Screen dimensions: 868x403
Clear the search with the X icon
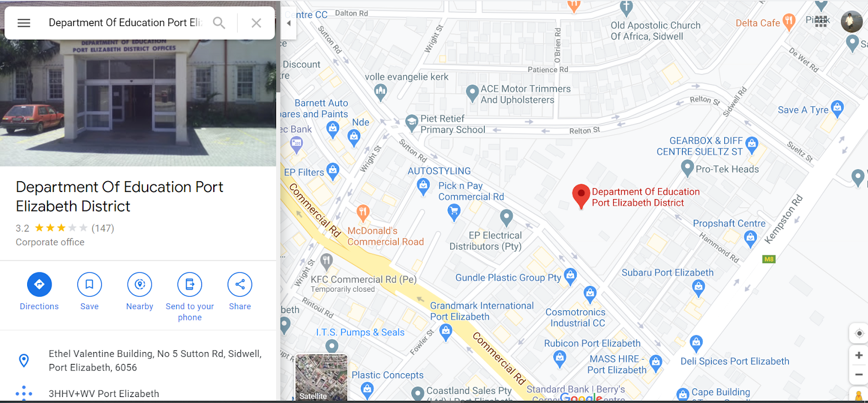[x=256, y=23]
